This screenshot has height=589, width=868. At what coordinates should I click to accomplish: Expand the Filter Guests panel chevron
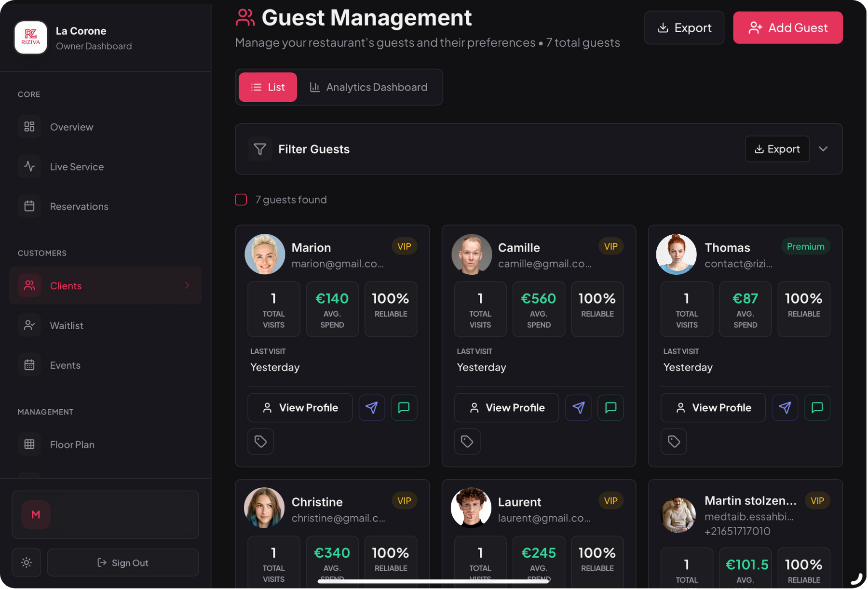click(823, 149)
